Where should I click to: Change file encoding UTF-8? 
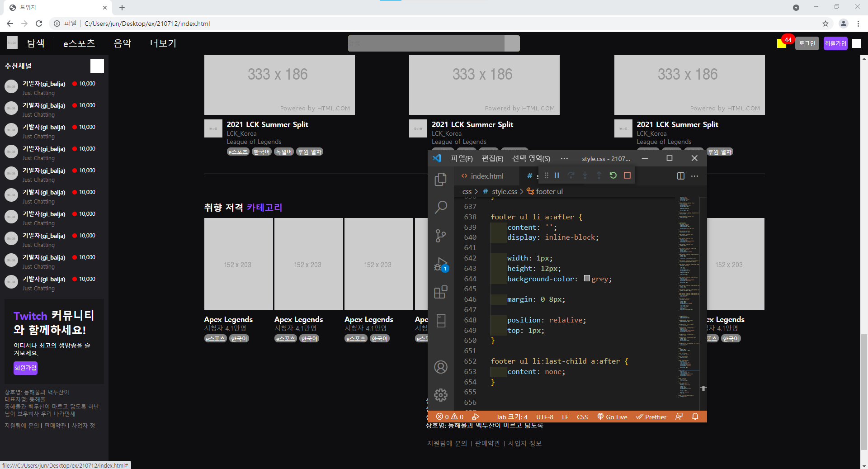point(545,417)
